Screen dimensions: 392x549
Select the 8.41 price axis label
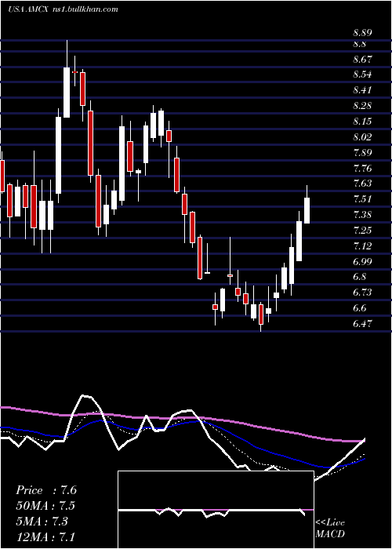pos(362,90)
